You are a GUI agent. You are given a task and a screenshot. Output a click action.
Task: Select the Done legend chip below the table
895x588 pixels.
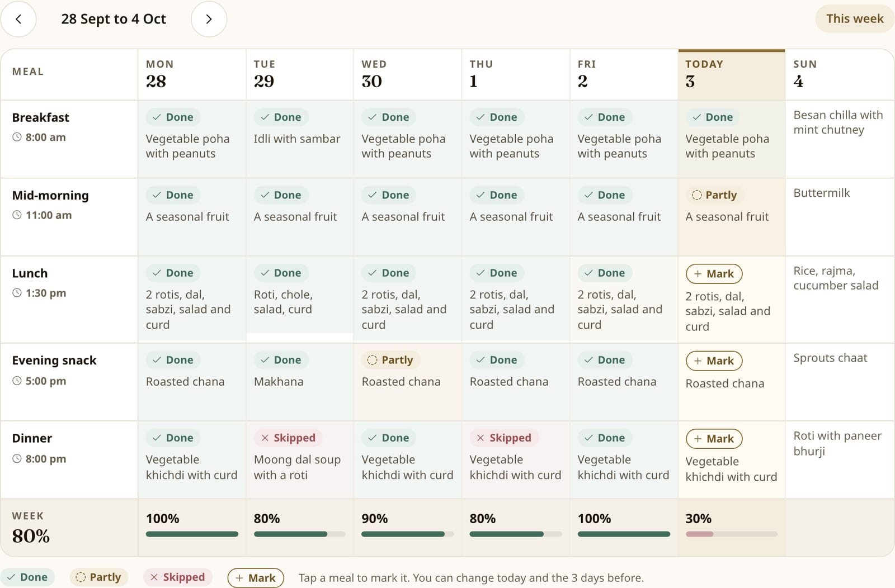(27, 577)
